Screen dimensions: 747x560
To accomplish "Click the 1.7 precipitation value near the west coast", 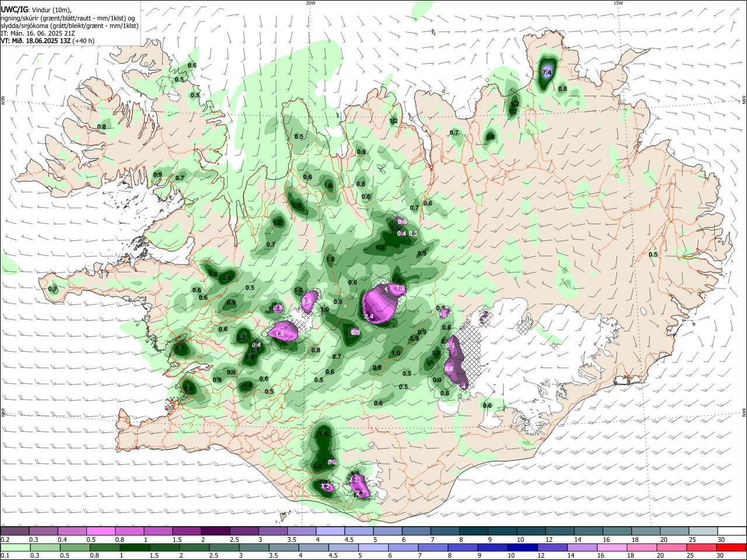I will click(180, 349).
